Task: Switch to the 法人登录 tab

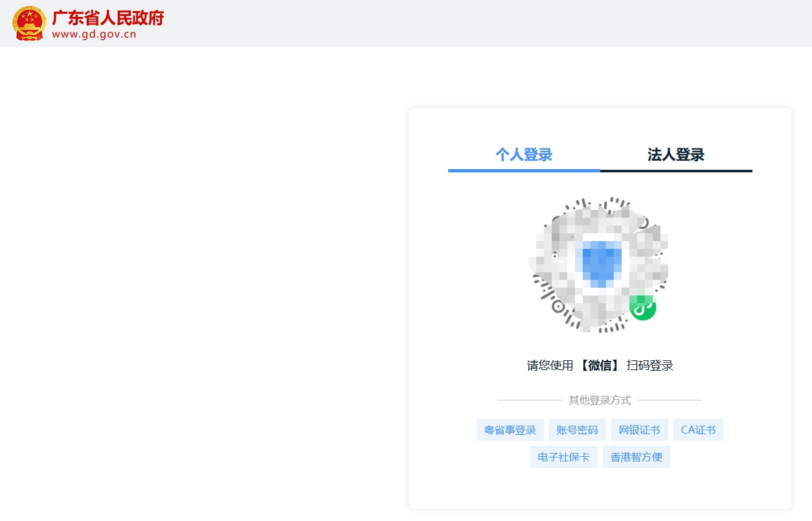Action: (x=676, y=156)
